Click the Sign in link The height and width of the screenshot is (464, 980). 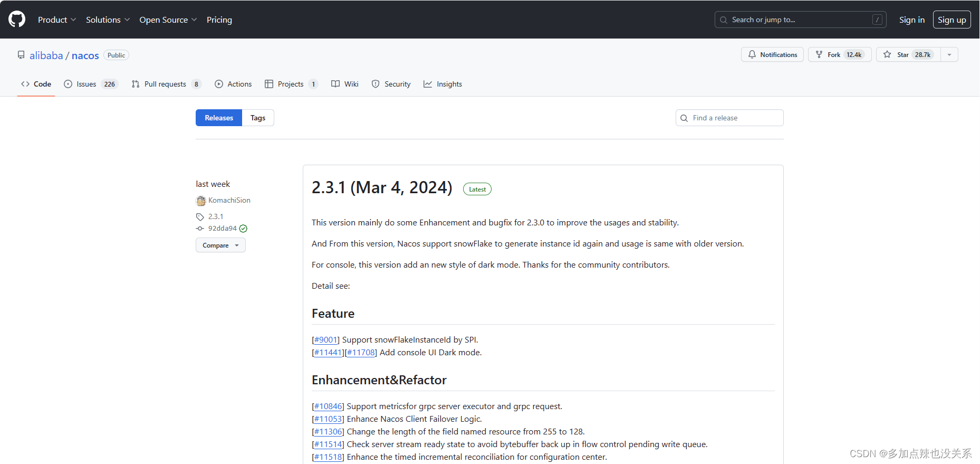point(912,20)
